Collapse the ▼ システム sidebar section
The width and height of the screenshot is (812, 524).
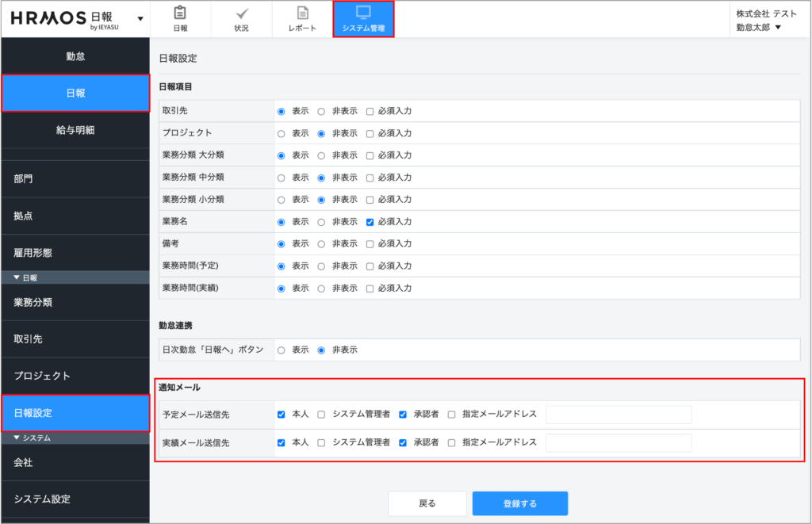(32, 438)
